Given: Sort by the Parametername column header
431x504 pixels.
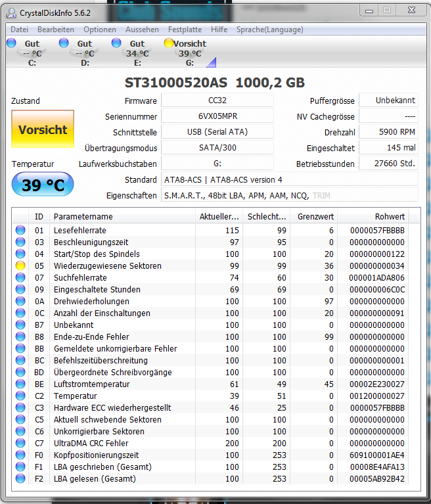Looking at the screenshot, I should 122,217.
